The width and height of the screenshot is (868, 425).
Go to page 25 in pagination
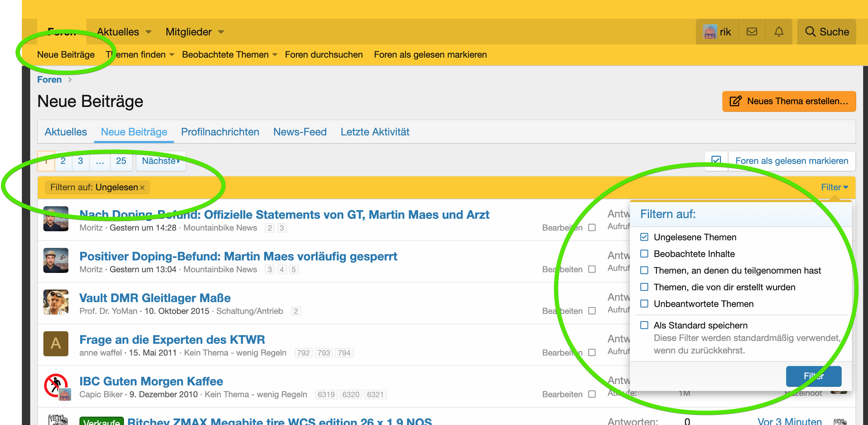click(121, 161)
